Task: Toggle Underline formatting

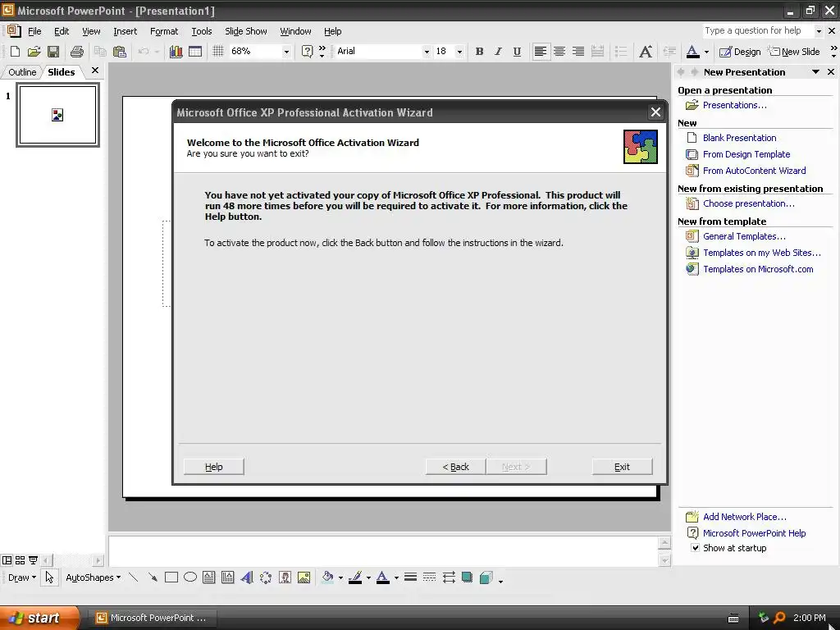Action: (x=517, y=52)
